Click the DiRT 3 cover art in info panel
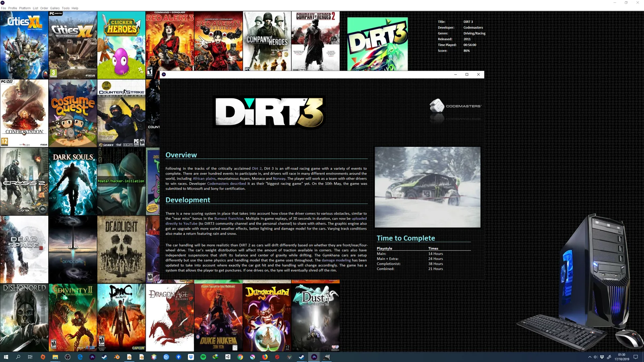Image resolution: width=644 pixels, height=362 pixels. [x=378, y=44]
